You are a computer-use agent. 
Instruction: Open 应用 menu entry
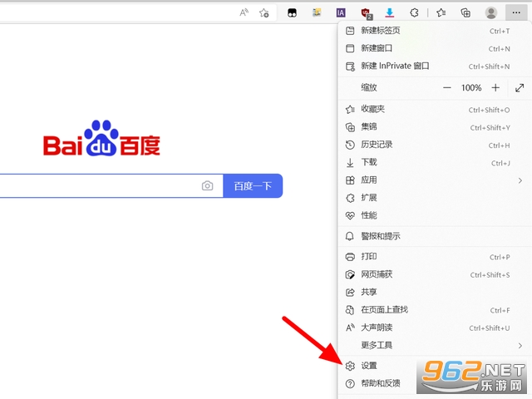pyautogui.click(x=435, y=180)
